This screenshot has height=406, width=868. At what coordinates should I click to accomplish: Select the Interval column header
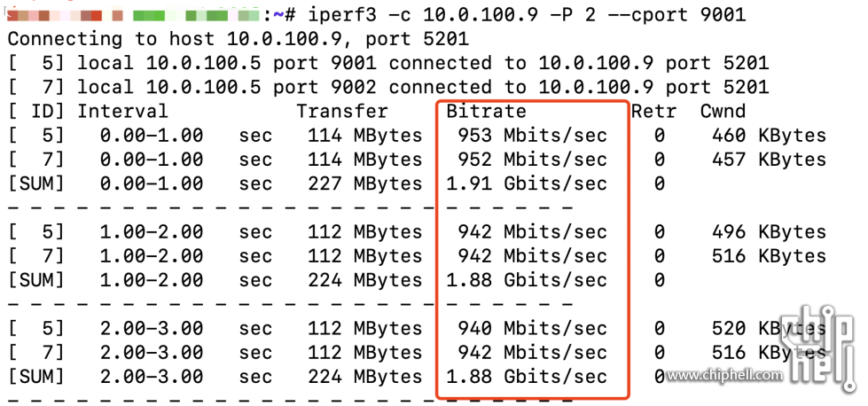[122, 112]
